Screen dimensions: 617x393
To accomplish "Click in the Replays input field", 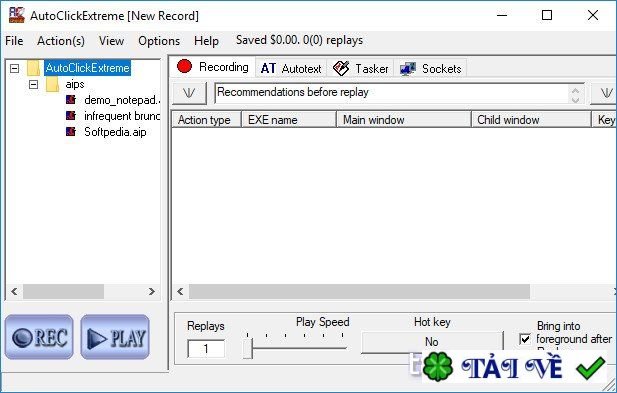I will [206, 349].
